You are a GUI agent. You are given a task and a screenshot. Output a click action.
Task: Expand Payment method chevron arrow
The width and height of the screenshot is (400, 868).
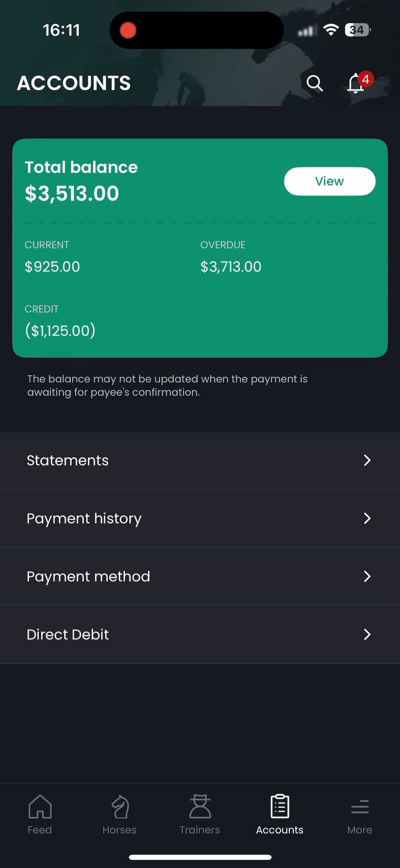[367, 577]
